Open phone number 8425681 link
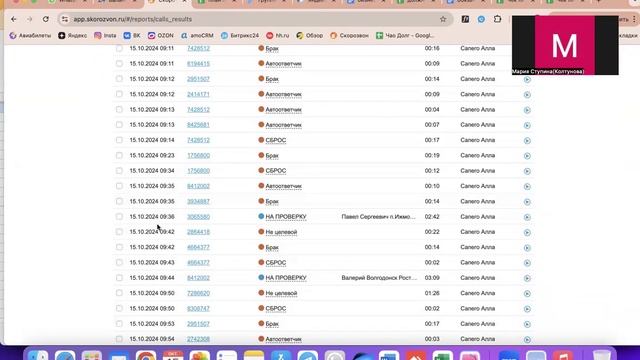This screenshot has height=360, width=640. [198, 125]
